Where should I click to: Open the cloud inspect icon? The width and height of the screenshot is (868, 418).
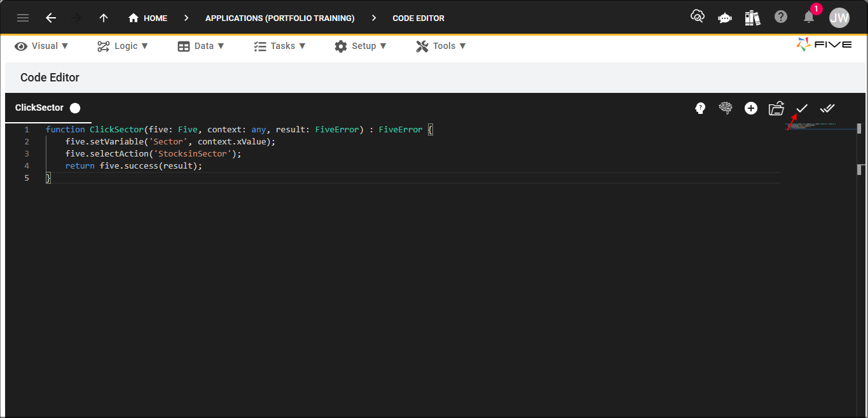click(x=698, y=17)
